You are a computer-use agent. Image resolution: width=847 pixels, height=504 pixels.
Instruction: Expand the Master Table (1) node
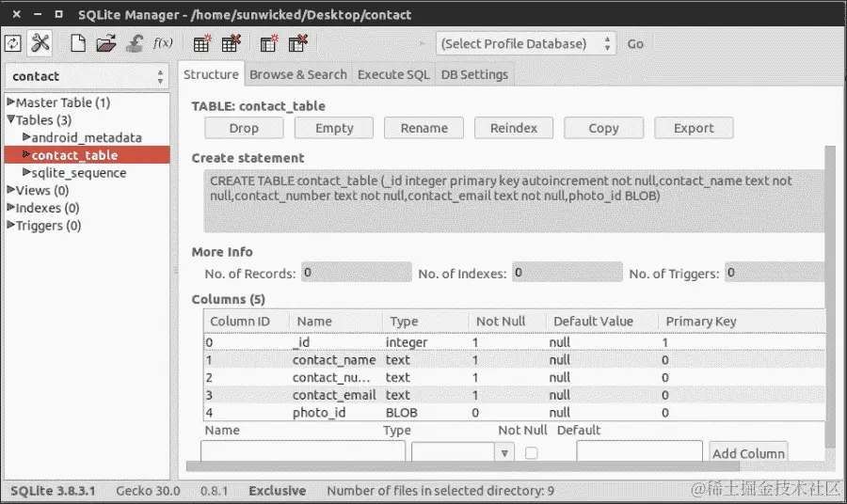pos(10,102)
